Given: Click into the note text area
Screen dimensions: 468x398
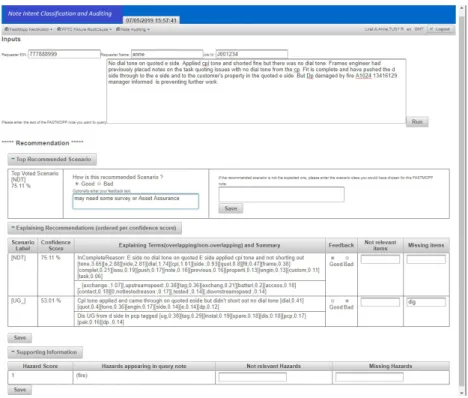Looking at the screenshot, I should click(256, 91).
